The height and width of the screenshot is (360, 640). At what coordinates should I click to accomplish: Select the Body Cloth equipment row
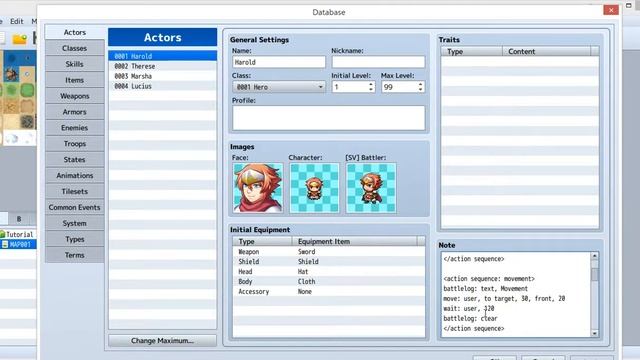click(329, 282)
